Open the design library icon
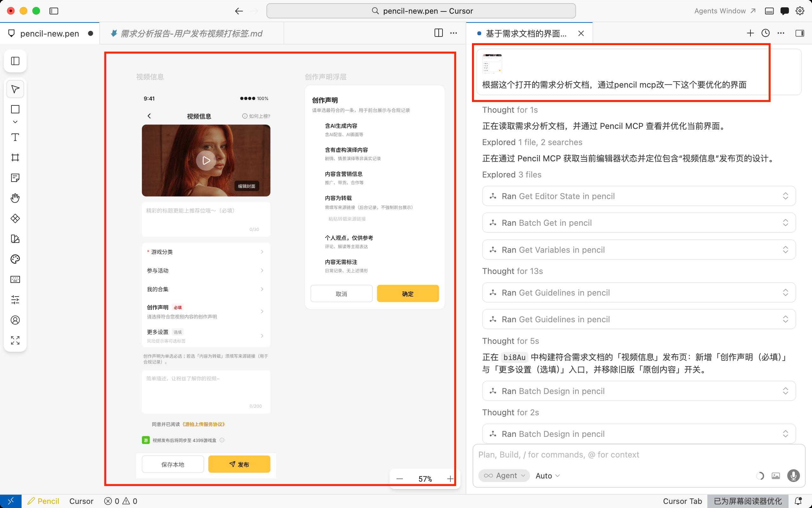Viewport: 812px width, 508px height. [15, 238]
